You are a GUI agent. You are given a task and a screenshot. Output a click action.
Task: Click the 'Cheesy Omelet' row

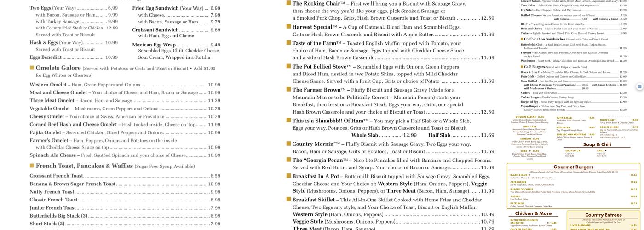tap(125, 117)
